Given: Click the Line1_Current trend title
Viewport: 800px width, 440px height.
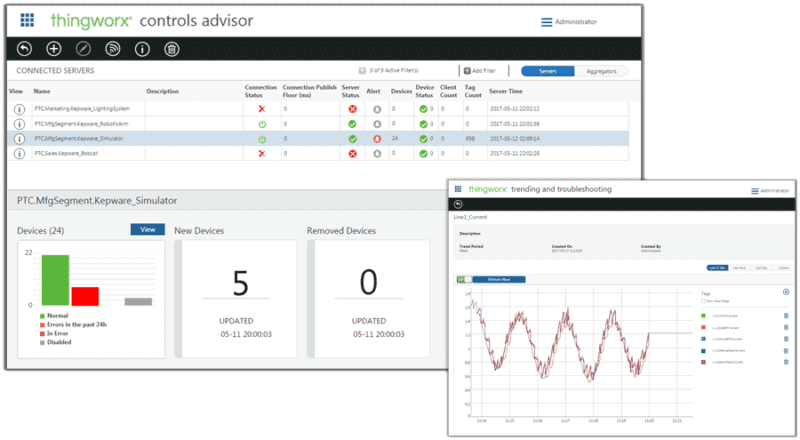Looking at the screenshot, I should 470,217.
